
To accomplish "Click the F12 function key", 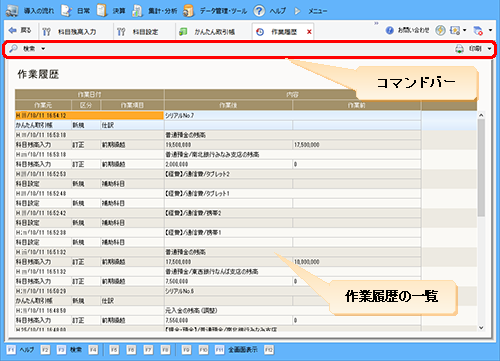I will click(x=269, y=350).
